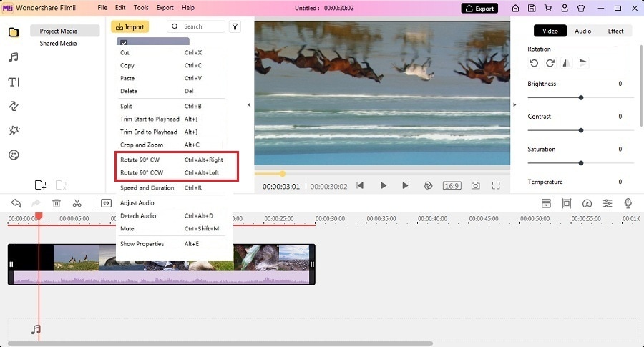The image size is (644, 347).
Task: Select Project Media in sidebar
Action: (65, 31)
